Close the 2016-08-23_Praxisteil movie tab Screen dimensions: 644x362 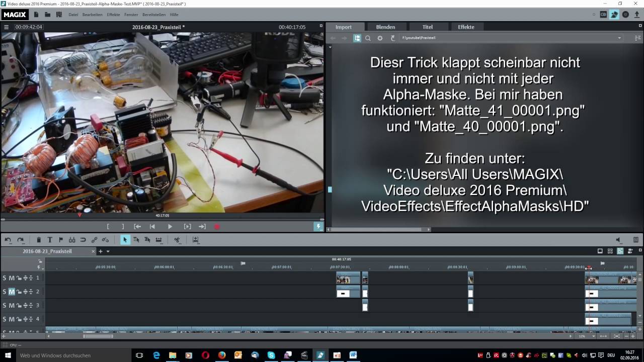(93, 251)
